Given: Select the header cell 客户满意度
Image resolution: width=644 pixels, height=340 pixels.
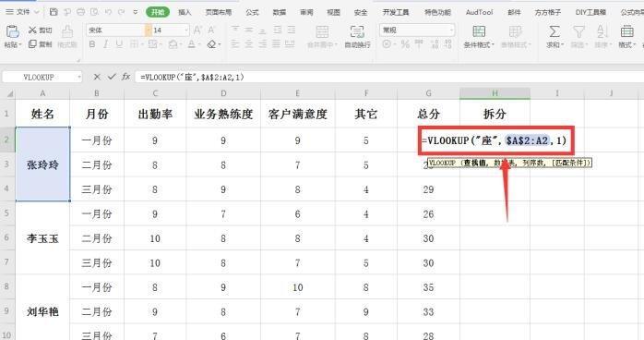Looking at the screenshot, I should tap(298, 114).
